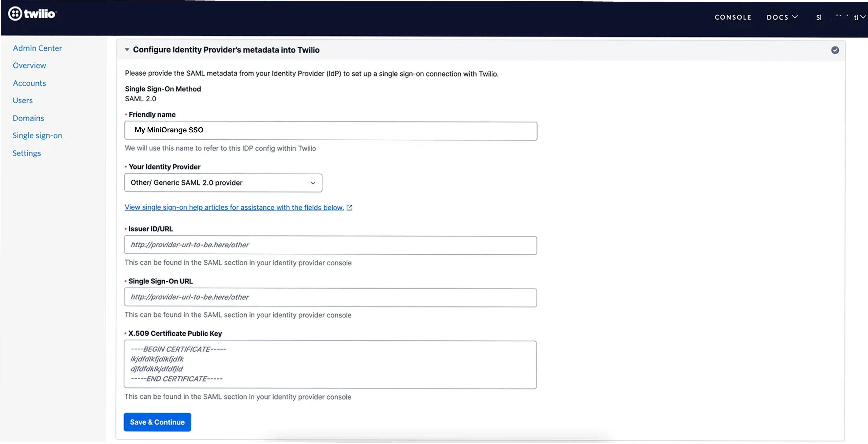
Task: Open Overview in the sidebar
Action: 29,65
